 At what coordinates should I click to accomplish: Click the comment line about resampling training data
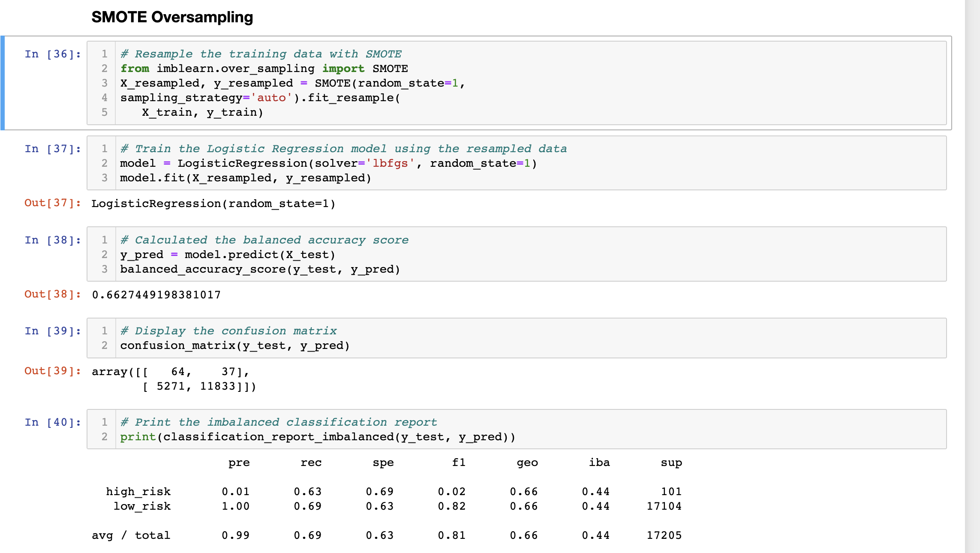click(x=260, y=54)
